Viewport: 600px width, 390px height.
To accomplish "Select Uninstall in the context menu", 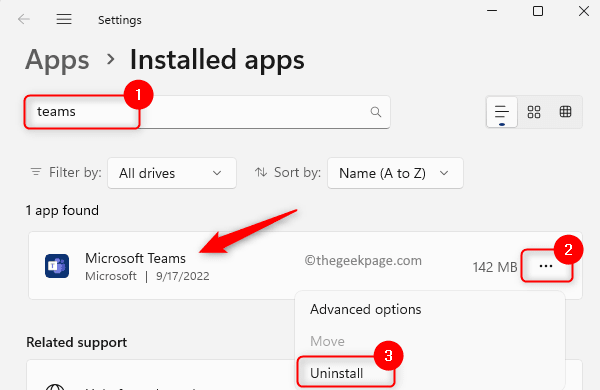I will (x=336, y=373).
